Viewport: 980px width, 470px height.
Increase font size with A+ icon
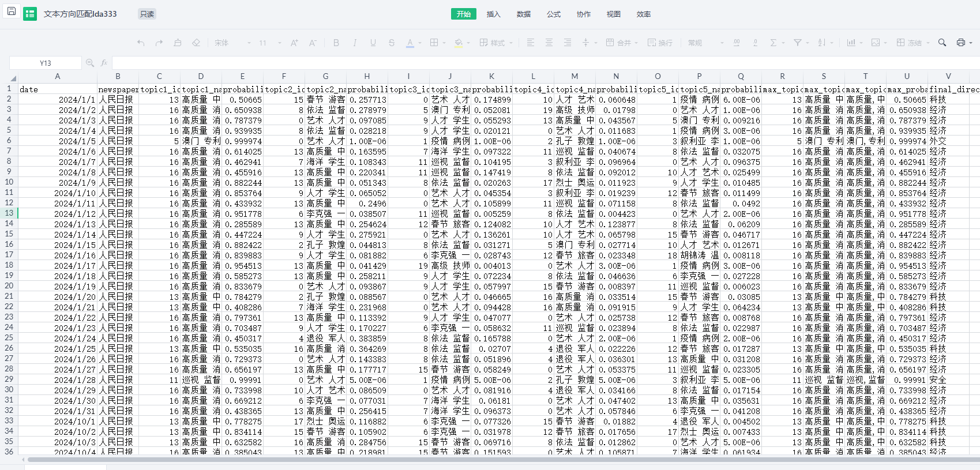tap(294, 43)
